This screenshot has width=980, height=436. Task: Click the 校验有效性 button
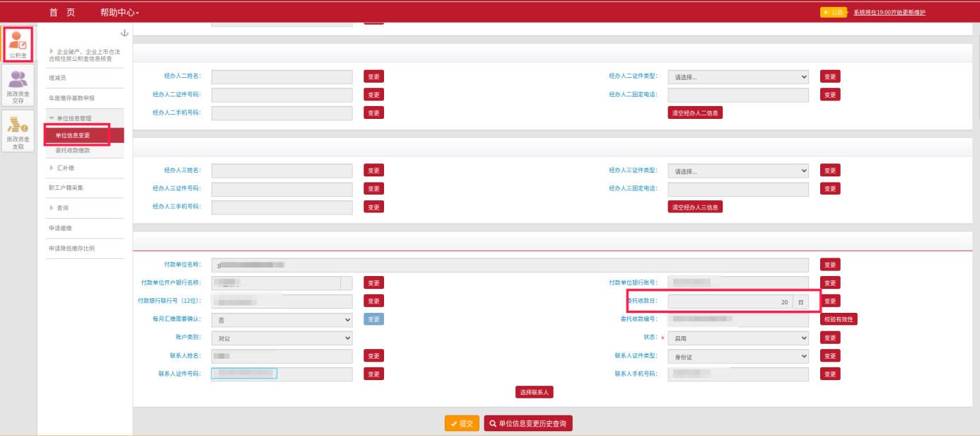pos(839,319)
